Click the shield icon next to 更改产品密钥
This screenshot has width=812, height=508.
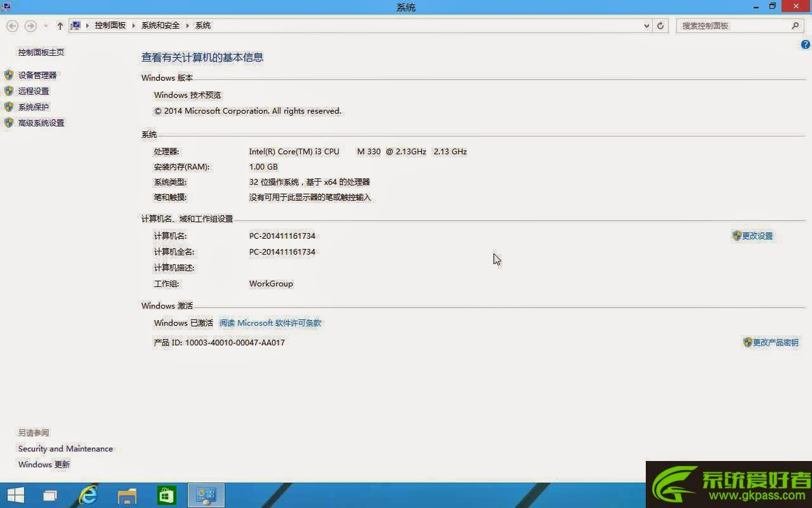click(747, 342)
